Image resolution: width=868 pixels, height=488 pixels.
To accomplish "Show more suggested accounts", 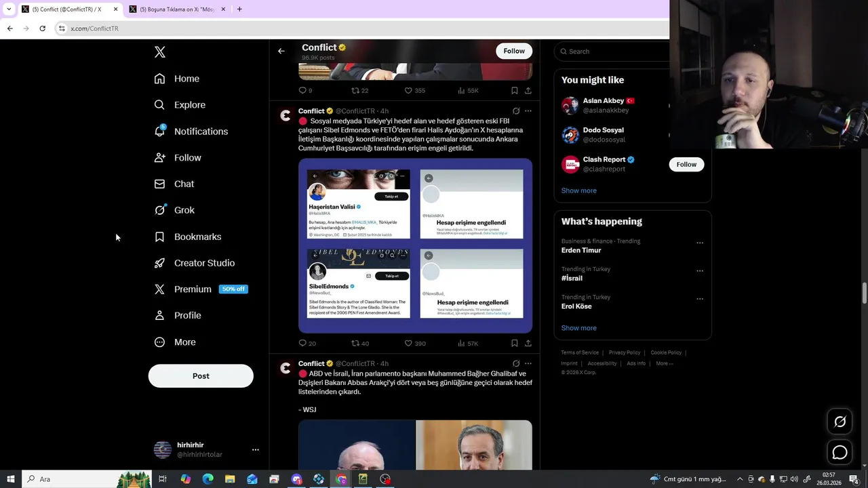I will tap(579, 191).
